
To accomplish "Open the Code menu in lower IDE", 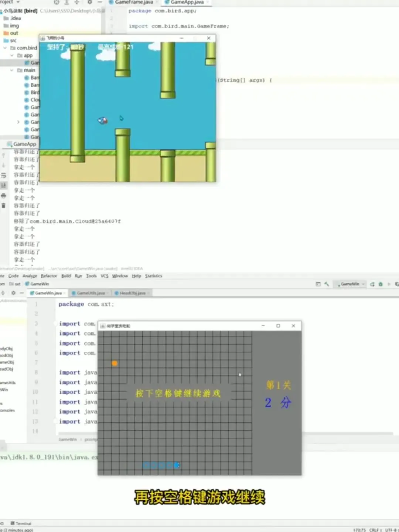I will point(13,276).
